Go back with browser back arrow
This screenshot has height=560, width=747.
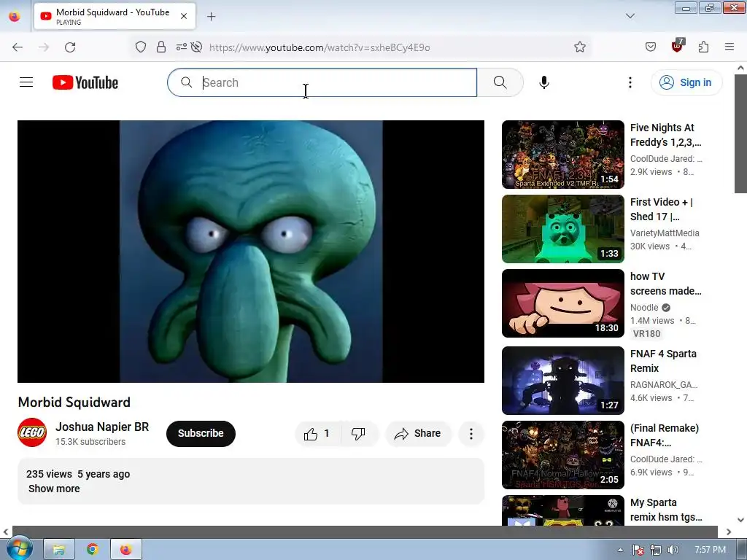(18, 47)
